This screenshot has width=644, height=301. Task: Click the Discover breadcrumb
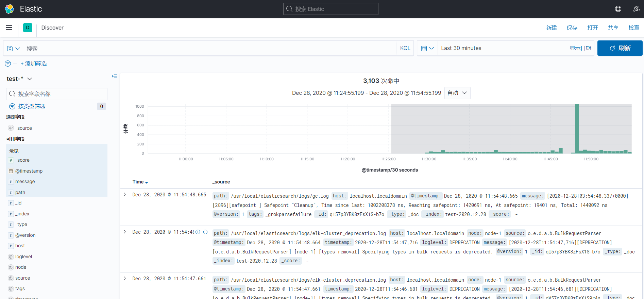[52, 28]
